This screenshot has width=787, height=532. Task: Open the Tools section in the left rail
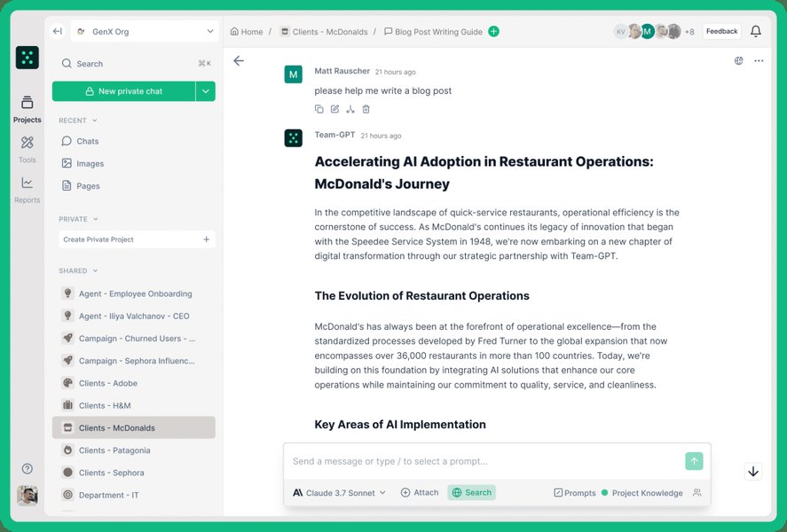[x=28, y=150]
